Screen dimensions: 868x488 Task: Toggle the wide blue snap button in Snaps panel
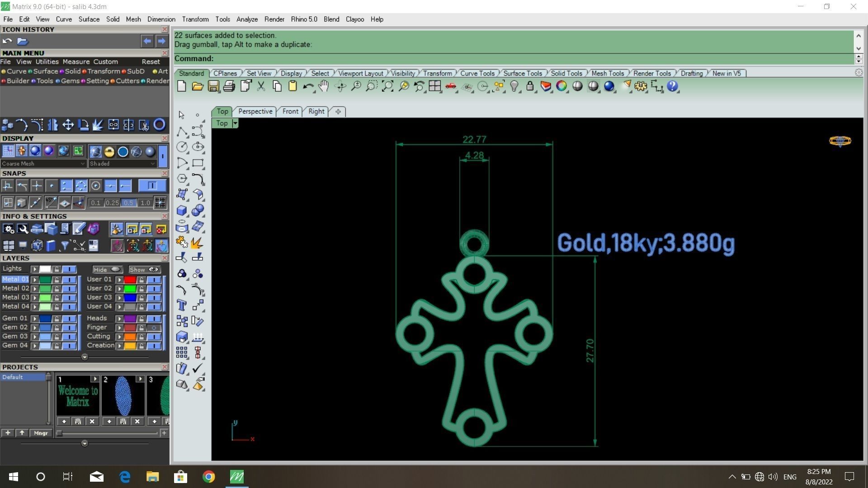152,186
